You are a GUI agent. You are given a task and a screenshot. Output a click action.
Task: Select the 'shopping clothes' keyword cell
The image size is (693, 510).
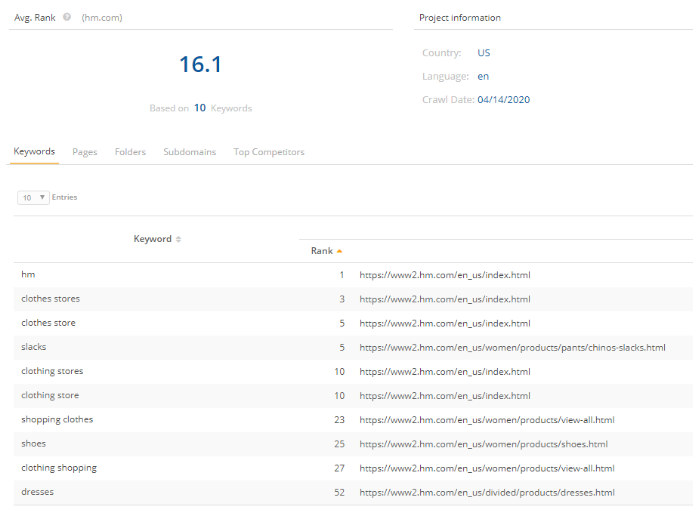pos(57,419)
